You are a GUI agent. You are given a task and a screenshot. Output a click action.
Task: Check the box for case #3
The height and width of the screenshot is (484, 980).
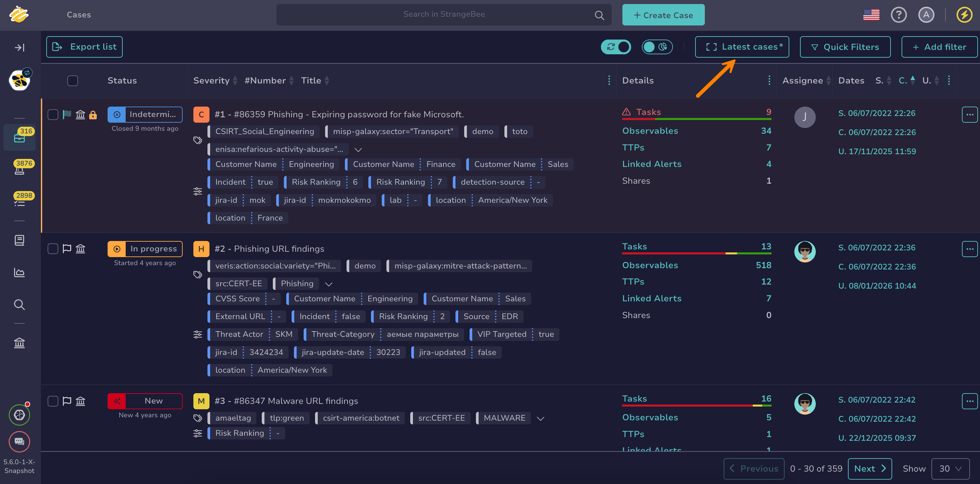click(53, 401)
